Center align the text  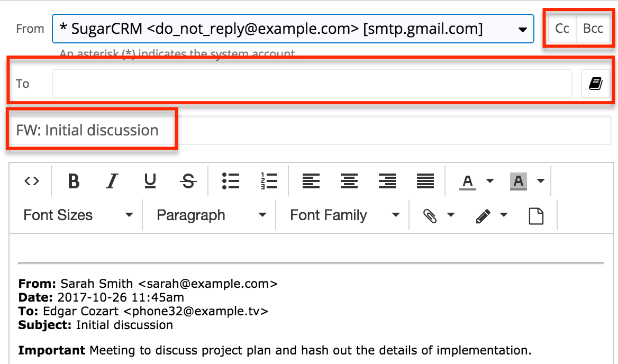pos(349,181)
